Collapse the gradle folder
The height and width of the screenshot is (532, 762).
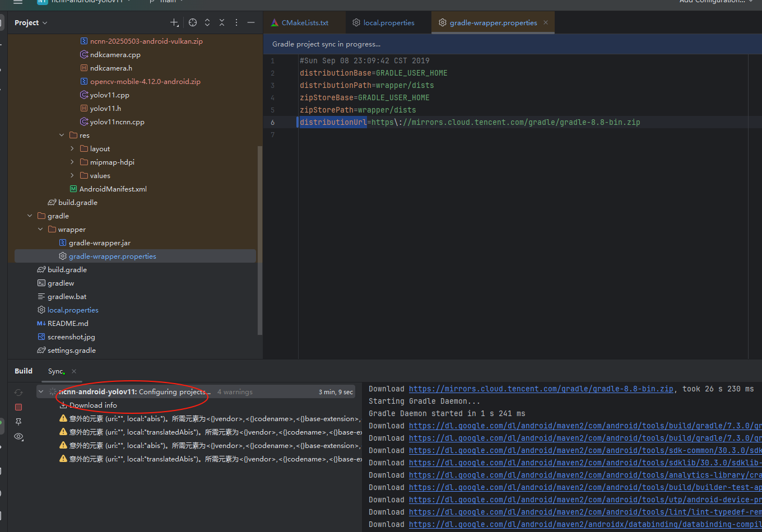[x=30, y=216]
